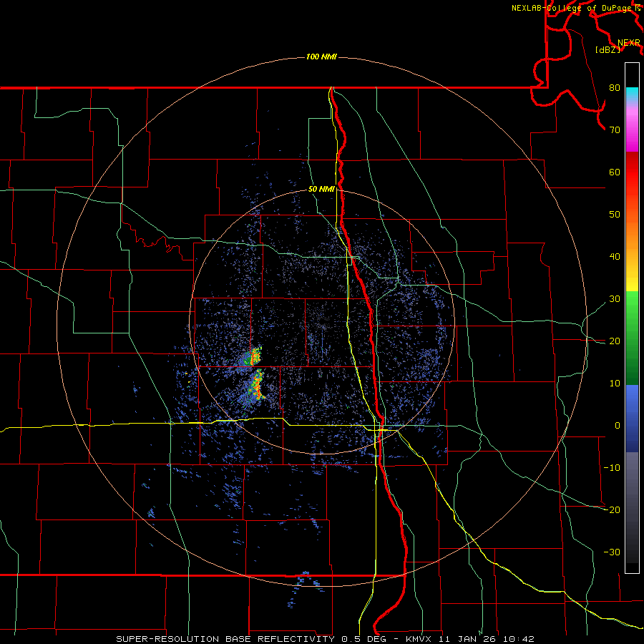
Task: Select the 20 value on dBZ scale
Action: (615, 341)
